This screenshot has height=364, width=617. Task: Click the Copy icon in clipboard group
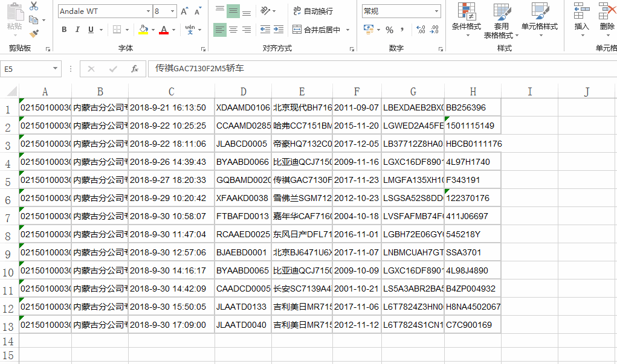pos(33,20)
